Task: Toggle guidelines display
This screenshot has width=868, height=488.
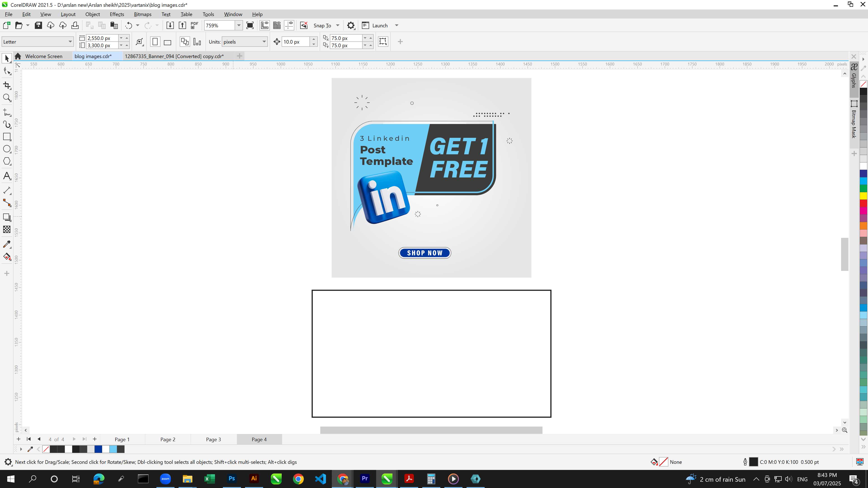Action: point(289,26)
